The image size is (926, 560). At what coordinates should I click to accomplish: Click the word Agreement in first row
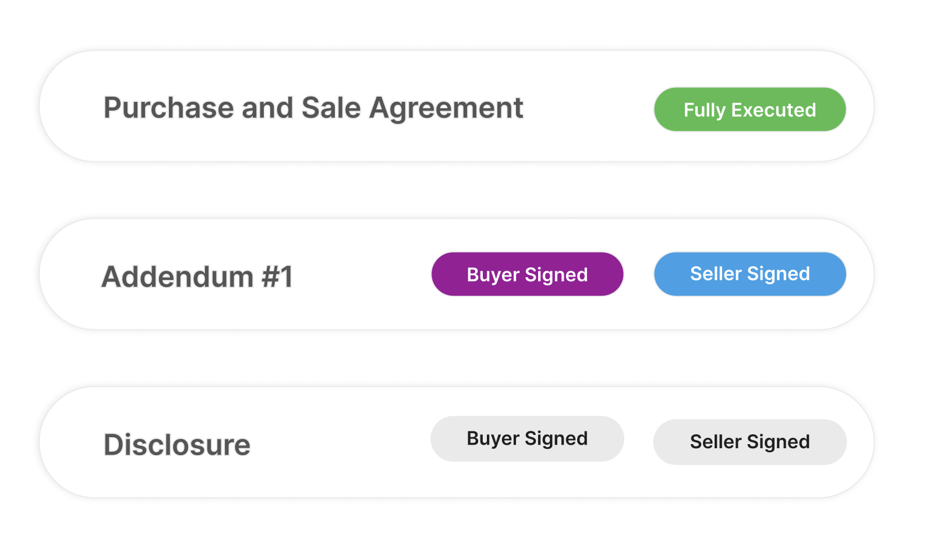coord(446,108)
